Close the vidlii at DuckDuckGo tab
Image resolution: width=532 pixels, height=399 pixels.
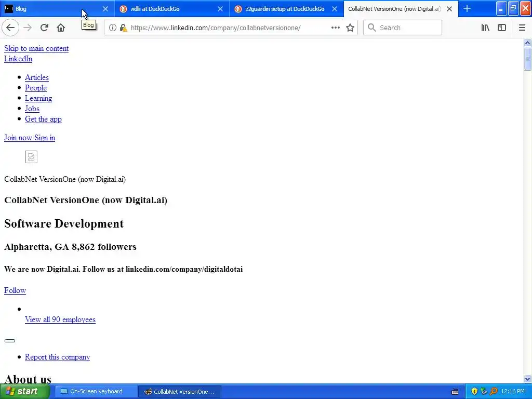click(220, 9)
